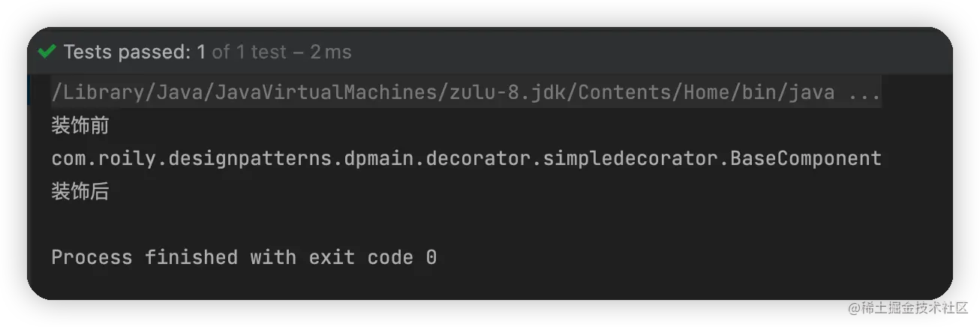Click the word "Process" in the console output
This screenshot has height=327, width=980.
(x=92, y=258)
